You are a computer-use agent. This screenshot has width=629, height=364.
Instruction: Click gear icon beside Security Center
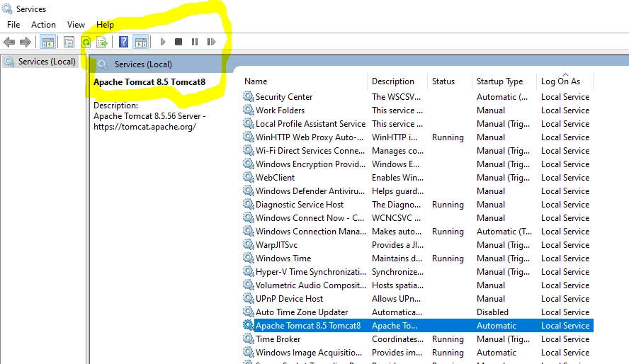coord(249,96)
